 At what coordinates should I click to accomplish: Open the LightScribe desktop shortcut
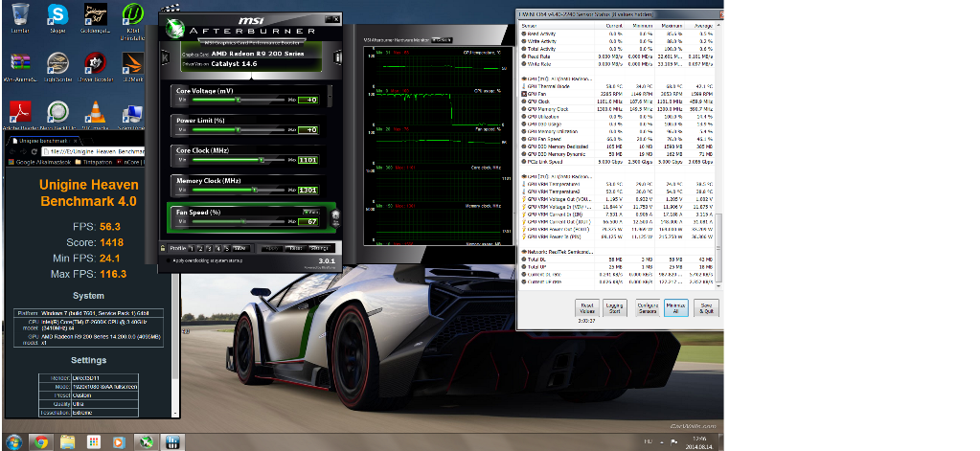tap(57, 67)
